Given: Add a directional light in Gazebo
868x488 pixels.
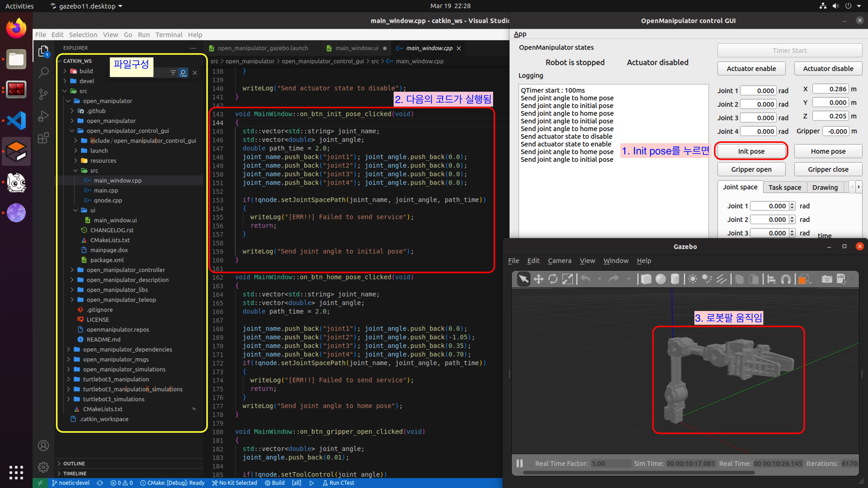Looking at the screenshot, I should click(x=722, y=279).
